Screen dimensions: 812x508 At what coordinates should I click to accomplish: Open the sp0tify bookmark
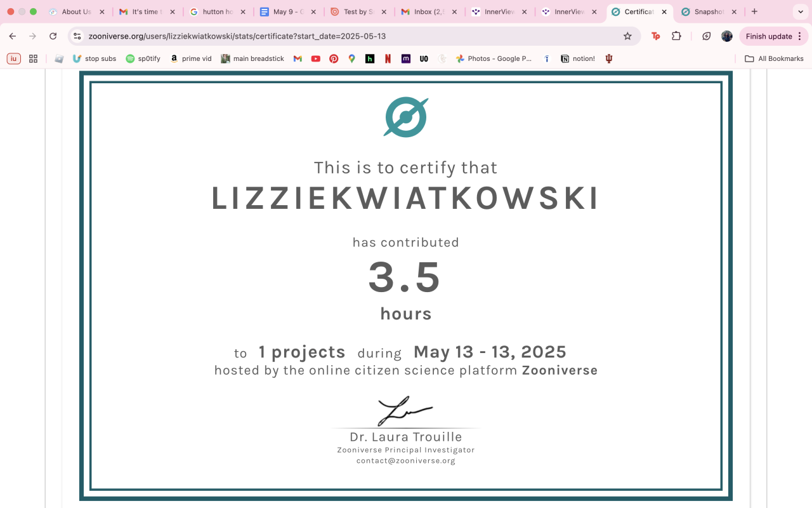(143, 58)
